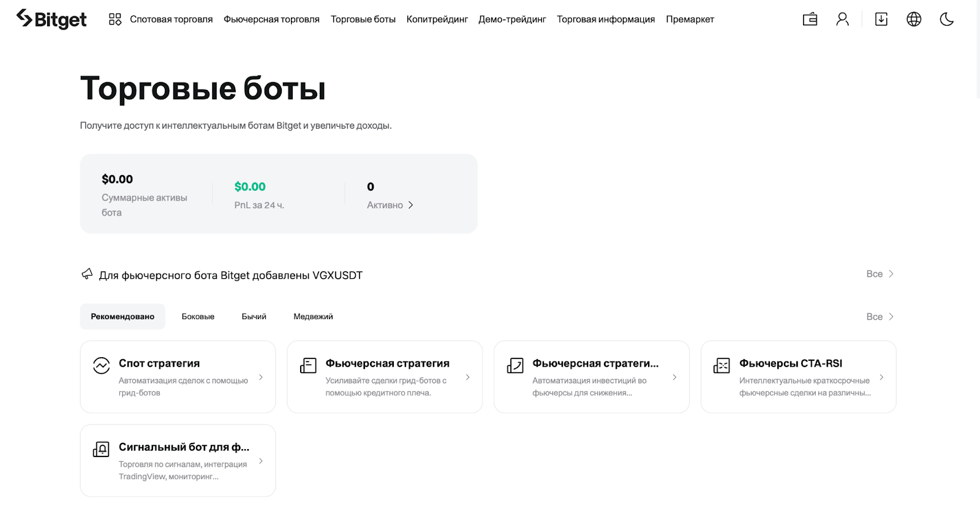Click the Фьючерсы CTA-RSI icon
The height and width of the screenshot is (506, 980).
tap(722, 366)
